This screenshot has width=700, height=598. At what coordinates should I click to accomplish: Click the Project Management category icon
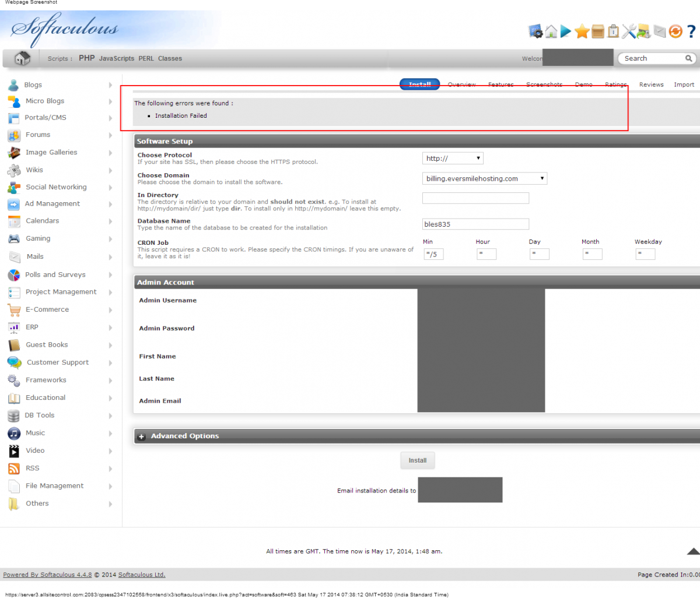coord(13,293)
